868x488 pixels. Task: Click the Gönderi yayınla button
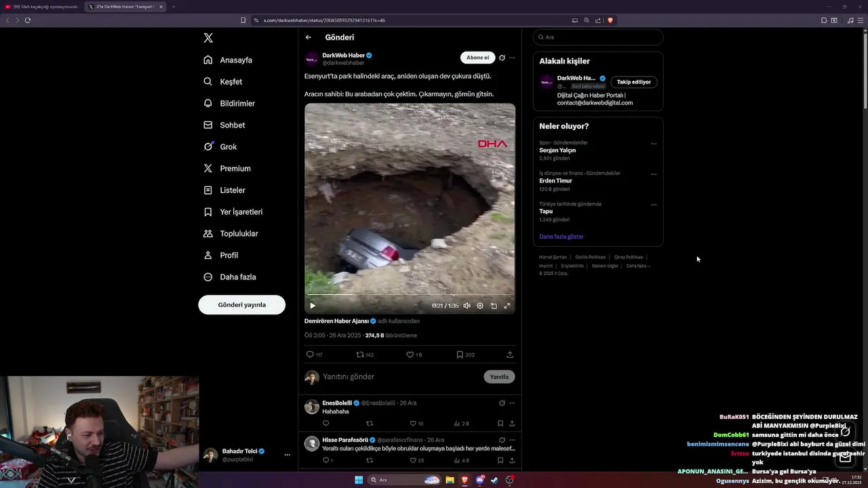241,304
